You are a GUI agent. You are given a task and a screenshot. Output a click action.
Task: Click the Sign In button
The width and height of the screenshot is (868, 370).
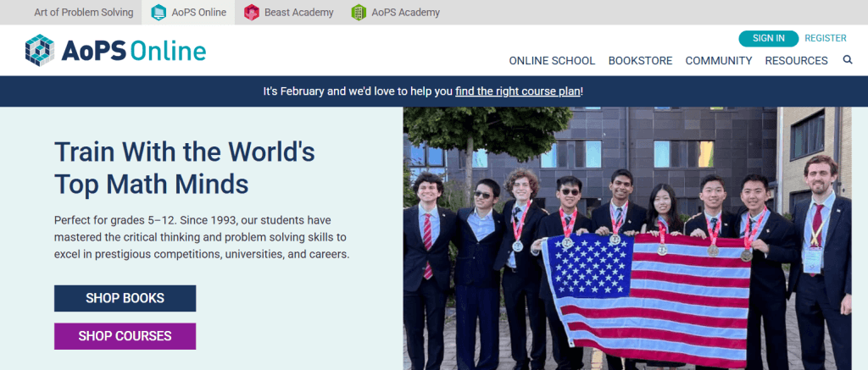pyautogui.click(x=768, y=38)
